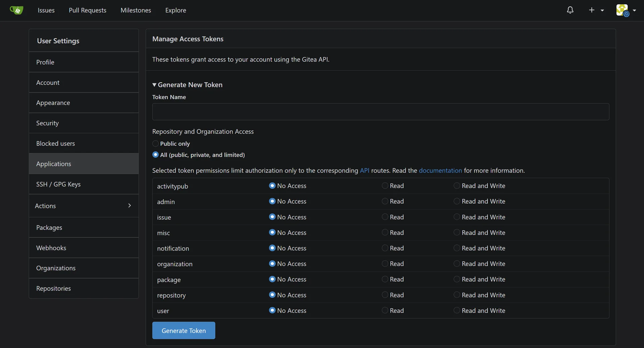Set repository scope to Read
Image resolution: width=644 pixels, height=348 pixels.
click(385, 295)
